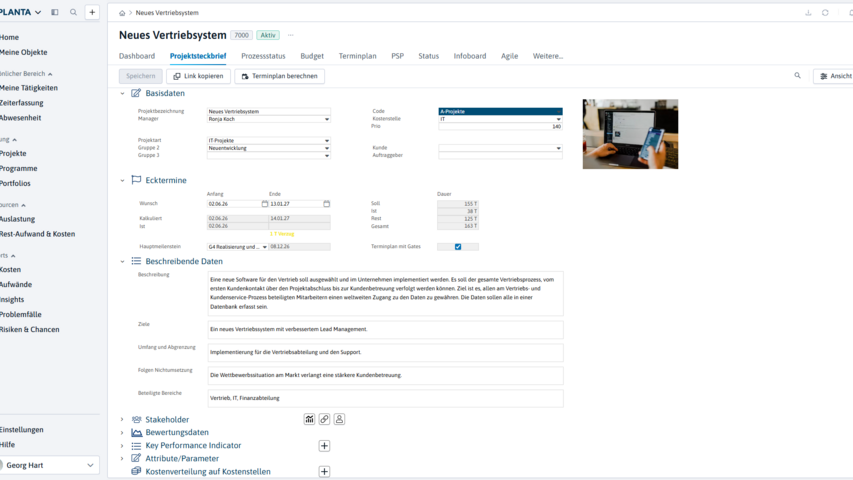Open Einstellungen in the sidebar
This screenshot has height=480, width=853.
click(22, 429)
